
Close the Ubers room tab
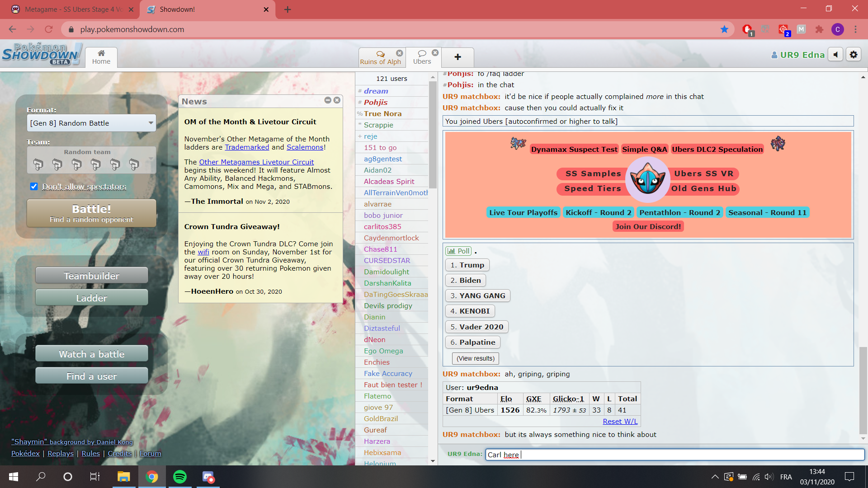pos(435,53)
